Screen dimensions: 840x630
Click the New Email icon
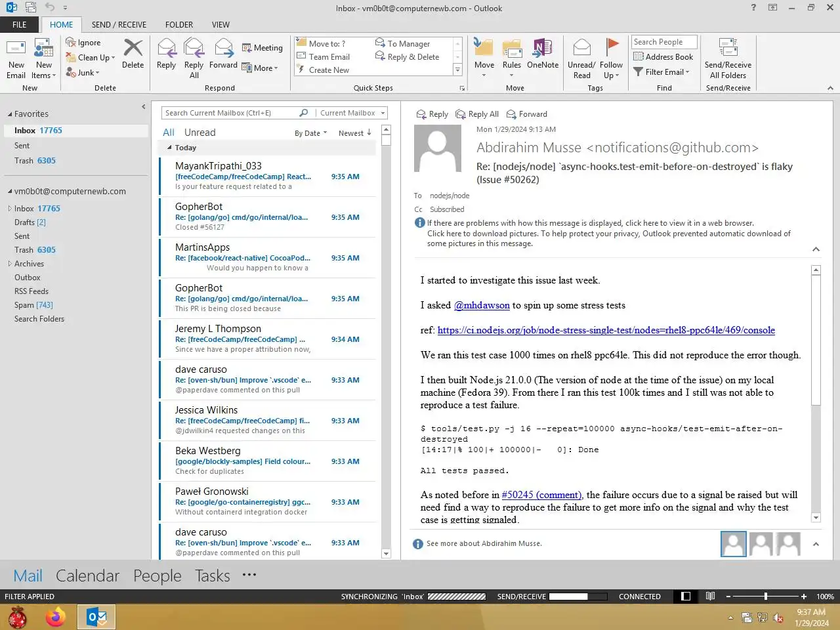click(16, 58)
